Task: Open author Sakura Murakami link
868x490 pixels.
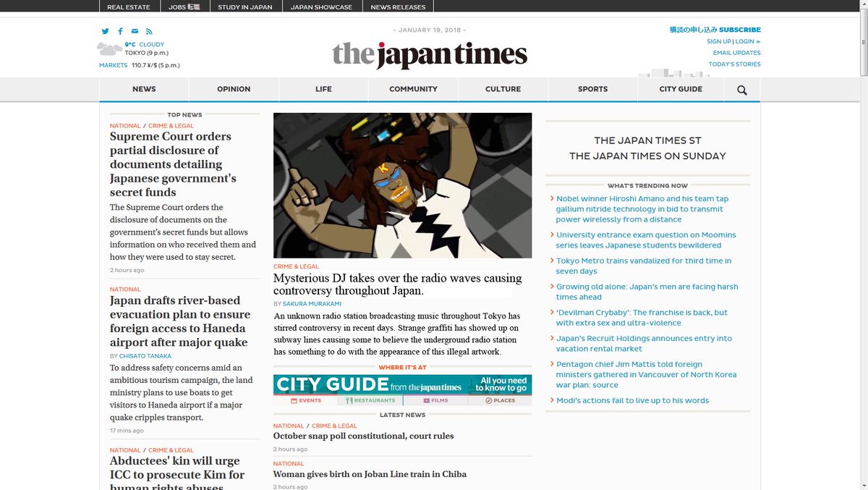Action: 312,304
